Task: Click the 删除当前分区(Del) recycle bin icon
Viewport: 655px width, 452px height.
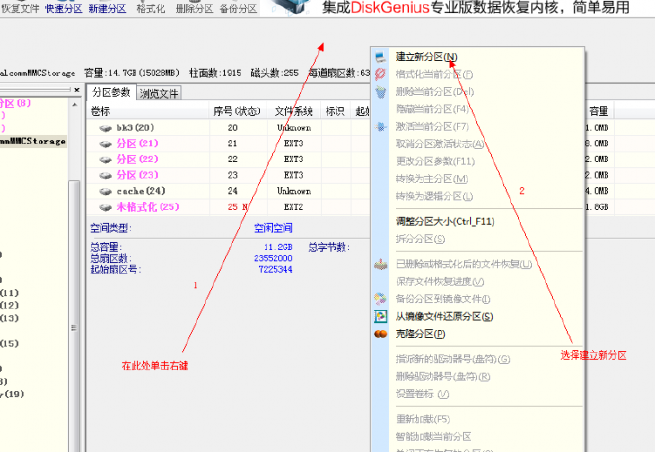Action: coord(380,91)
